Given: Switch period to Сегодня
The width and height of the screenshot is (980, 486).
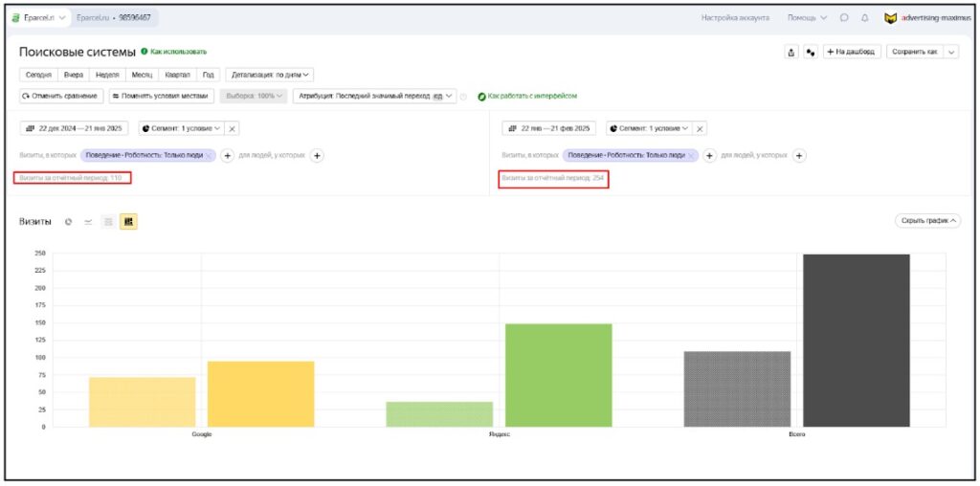Looking at the screenshot, I should point(37,75).
